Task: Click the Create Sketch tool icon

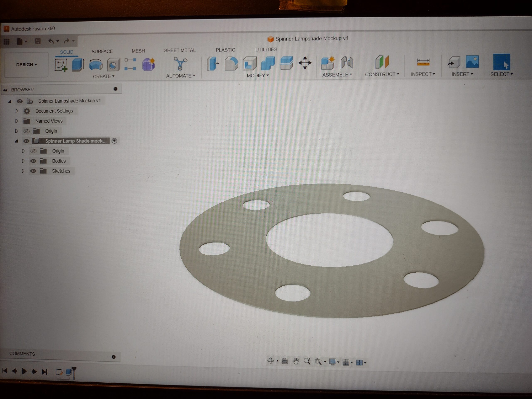Action: [x=61, y=65]
